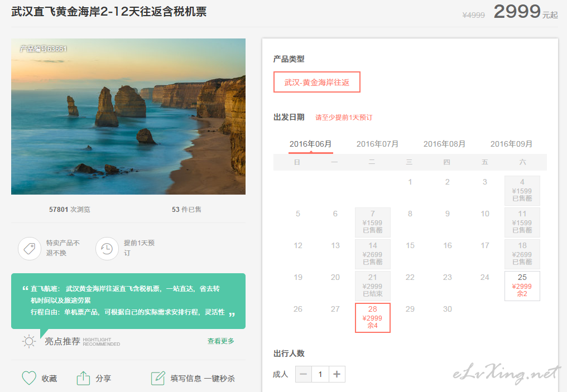
Task: Switch to the 2016年08月 month tab
Action: click(x=444, y=144)
